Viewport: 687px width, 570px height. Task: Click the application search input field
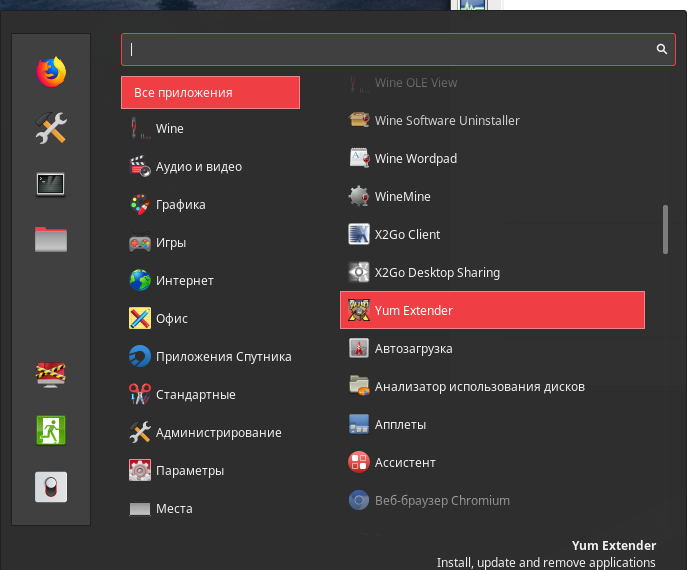pos(398,49)
